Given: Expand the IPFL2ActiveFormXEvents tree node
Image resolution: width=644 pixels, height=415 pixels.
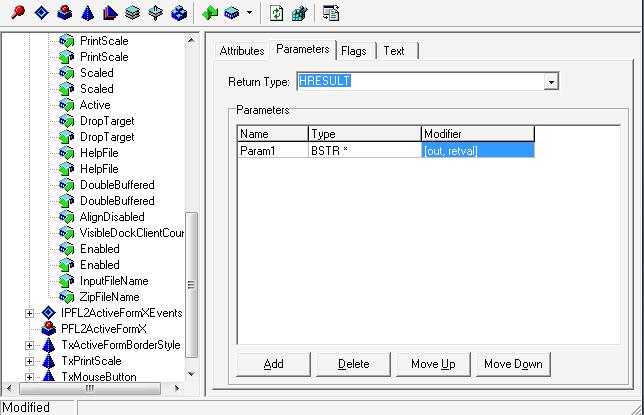Looking at the screenshot, I should tap(30, 313).
